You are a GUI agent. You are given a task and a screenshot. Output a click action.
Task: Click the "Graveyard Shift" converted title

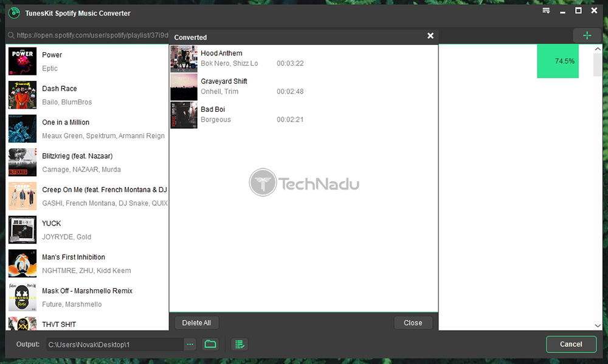click(224, 81)
